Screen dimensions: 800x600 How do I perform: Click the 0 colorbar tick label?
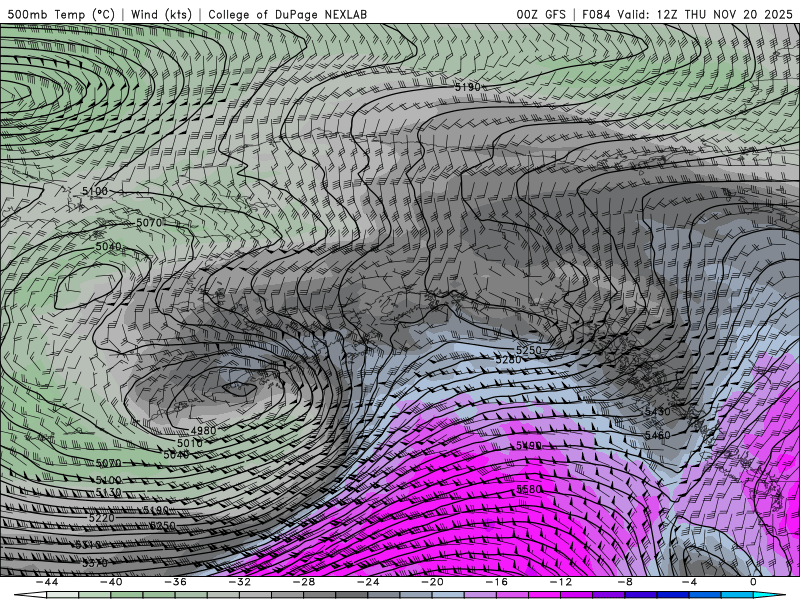click(x=753, y=582)
